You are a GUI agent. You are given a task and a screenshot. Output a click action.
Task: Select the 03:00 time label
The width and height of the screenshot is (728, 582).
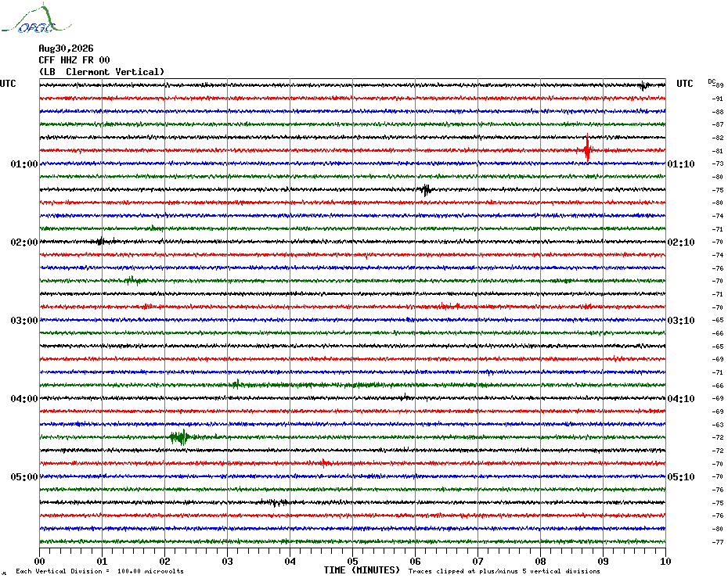pyautogui.click(x=24, y=320)
